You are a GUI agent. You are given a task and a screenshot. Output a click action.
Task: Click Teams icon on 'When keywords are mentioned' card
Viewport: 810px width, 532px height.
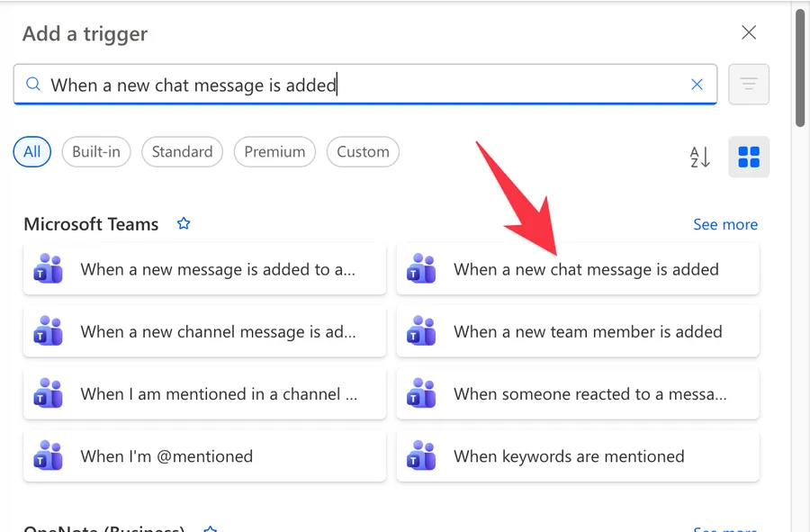421,455
